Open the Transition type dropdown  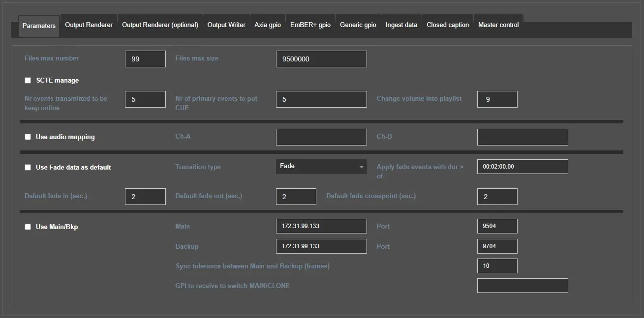click(x=321, y=167)
